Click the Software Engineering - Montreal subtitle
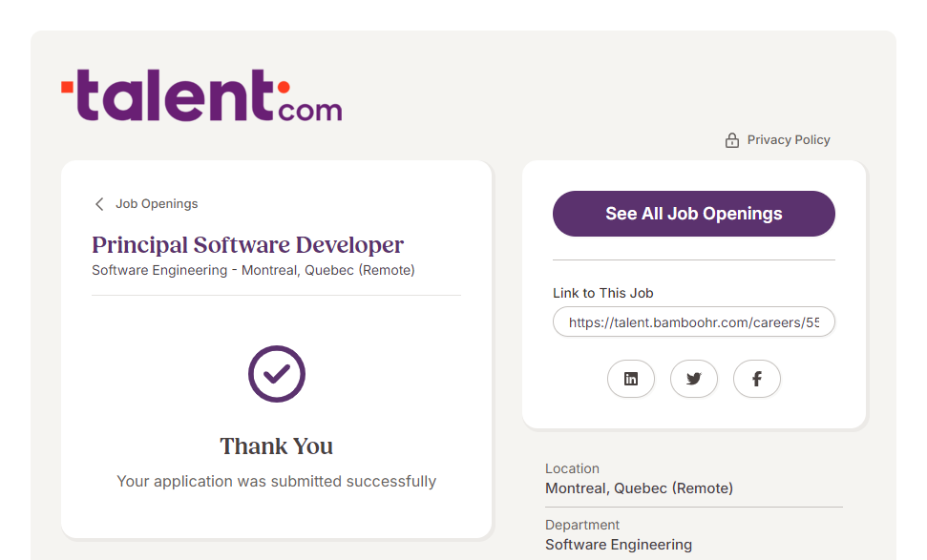The height and width of the screenshot is (560, 927). [253, 270]
